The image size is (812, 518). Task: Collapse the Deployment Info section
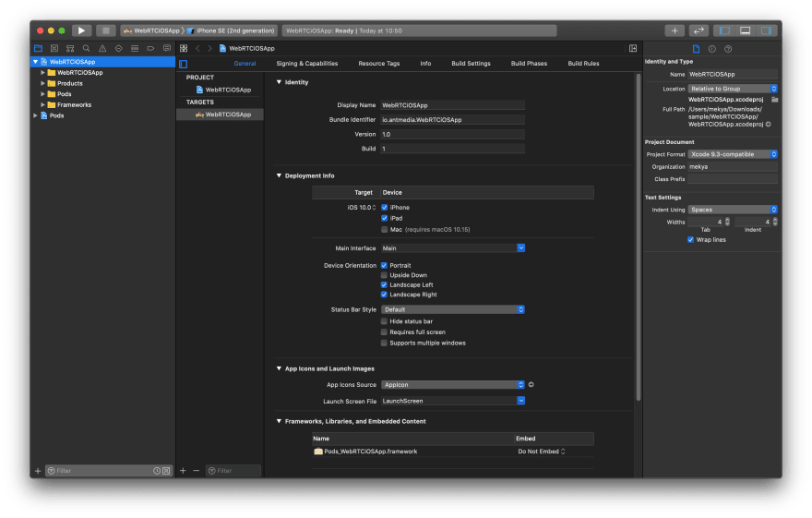pos(279,175)
